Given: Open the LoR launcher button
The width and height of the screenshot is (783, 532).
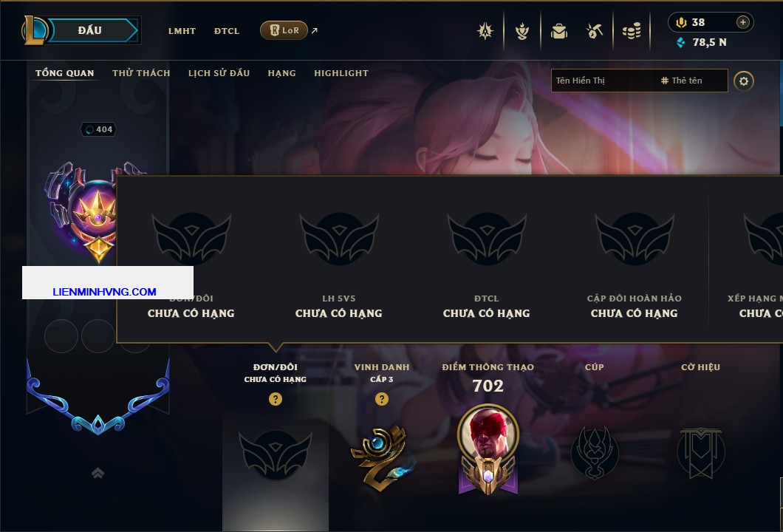Looking at the screenshot, I should pyautogui.click(x=284, y=30).
